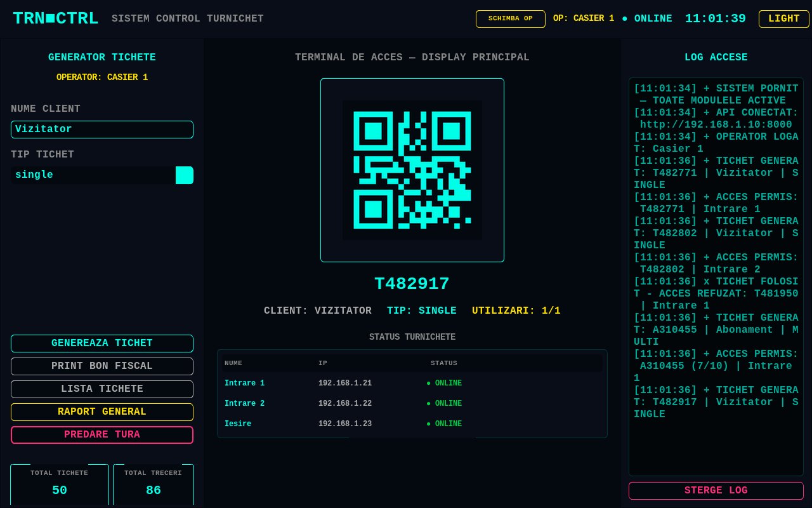Click the API CONECTAT log entry
The height and width of the screenshot is (508, 812).
(x=716, y=119)
